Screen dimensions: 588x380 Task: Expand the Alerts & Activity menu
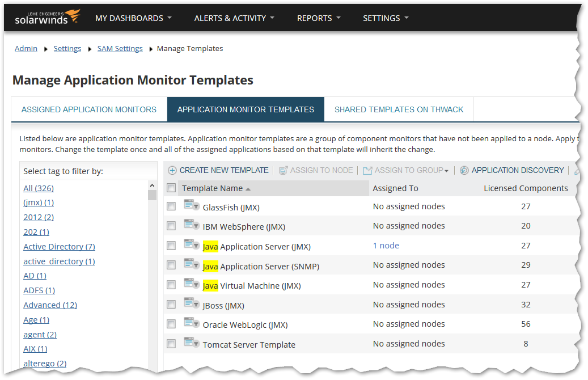click(234, 18)
